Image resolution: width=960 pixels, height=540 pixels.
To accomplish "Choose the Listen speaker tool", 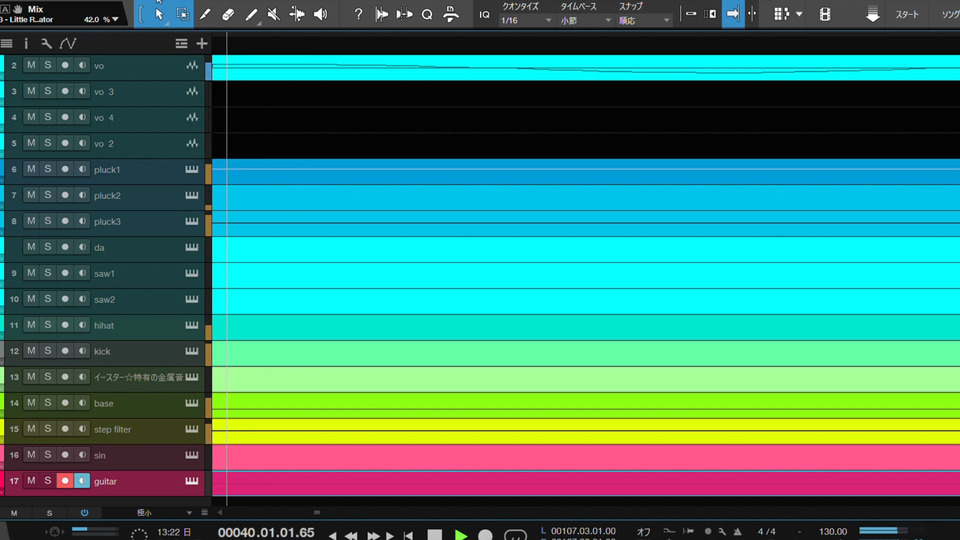I will [320, 14].
